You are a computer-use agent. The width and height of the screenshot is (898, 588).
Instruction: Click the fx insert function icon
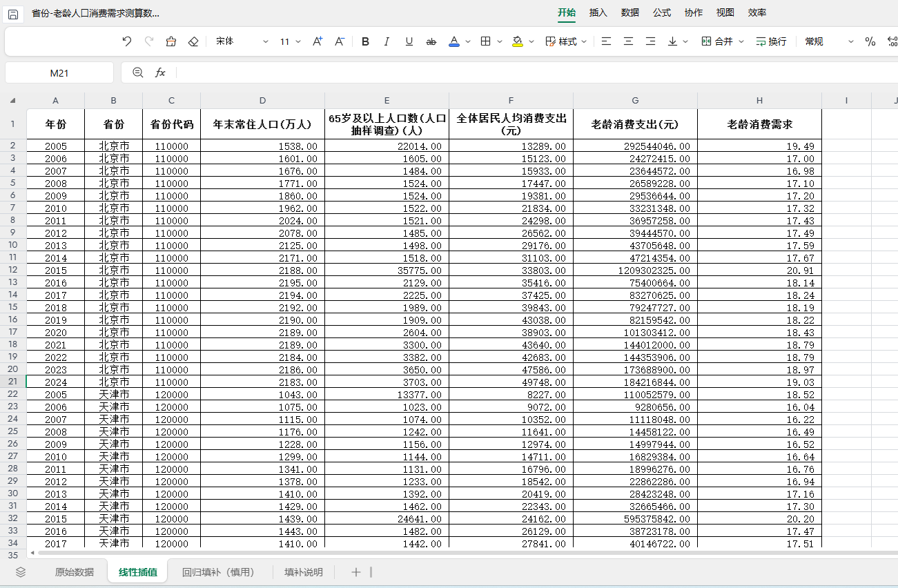click(160, 72)
